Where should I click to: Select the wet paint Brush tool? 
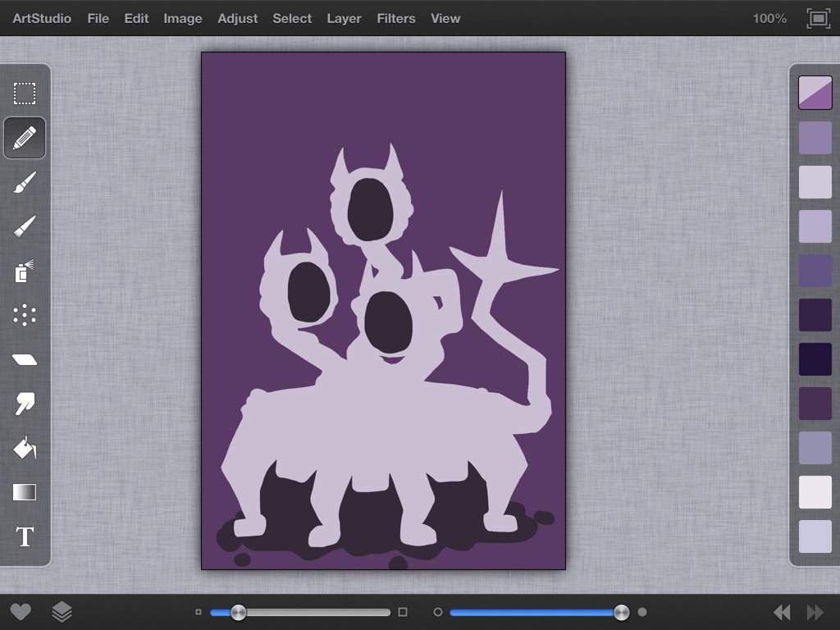[x=25, y=182]
